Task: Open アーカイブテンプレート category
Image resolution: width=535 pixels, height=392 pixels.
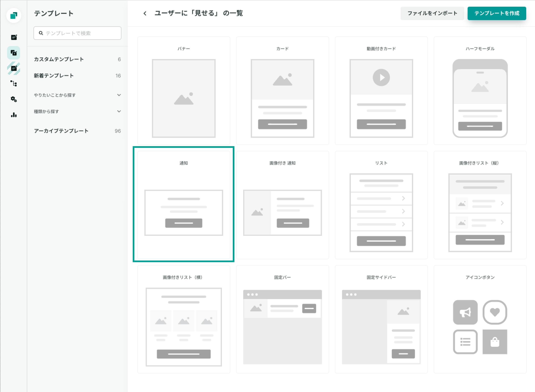Action: pos(77,131)
